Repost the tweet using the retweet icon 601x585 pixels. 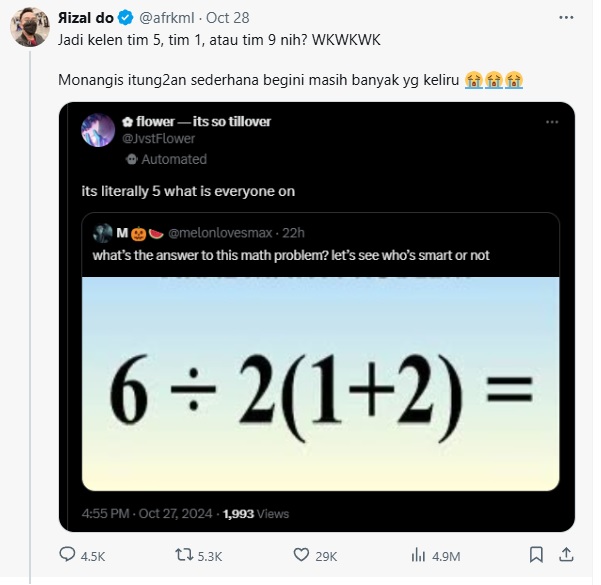185,555
